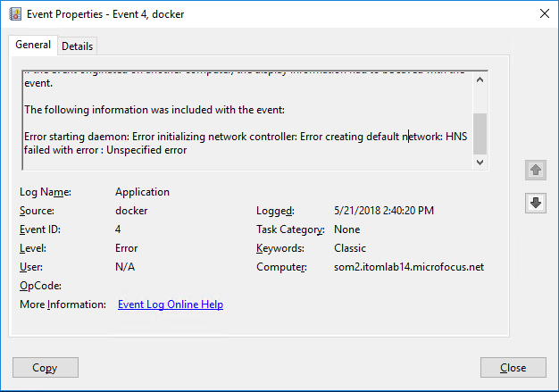
Task: Click the Logged value '5/21/2018 2:40:20 PM'
Action: [384, 211]
